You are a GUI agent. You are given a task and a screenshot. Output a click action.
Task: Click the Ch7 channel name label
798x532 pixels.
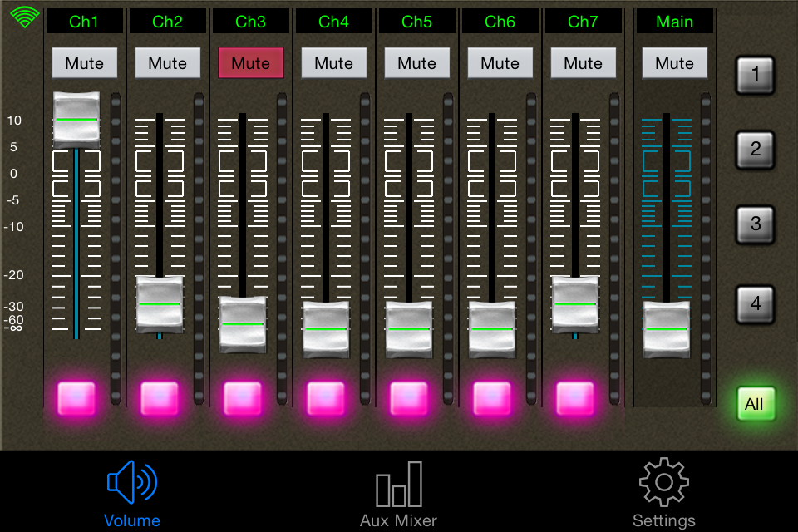(x=584, y=22)
